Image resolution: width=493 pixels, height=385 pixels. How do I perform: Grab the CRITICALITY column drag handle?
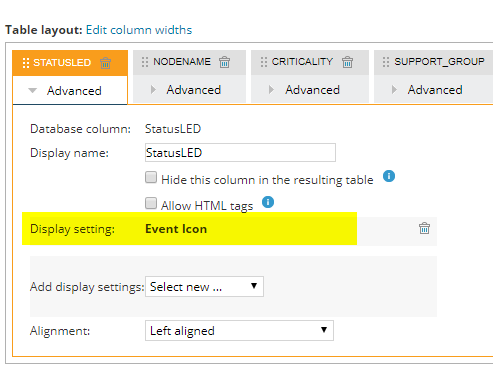click(264, 62)
